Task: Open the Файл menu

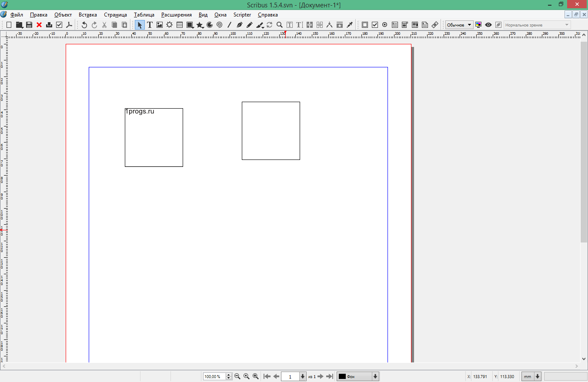Action: point(17,15)
